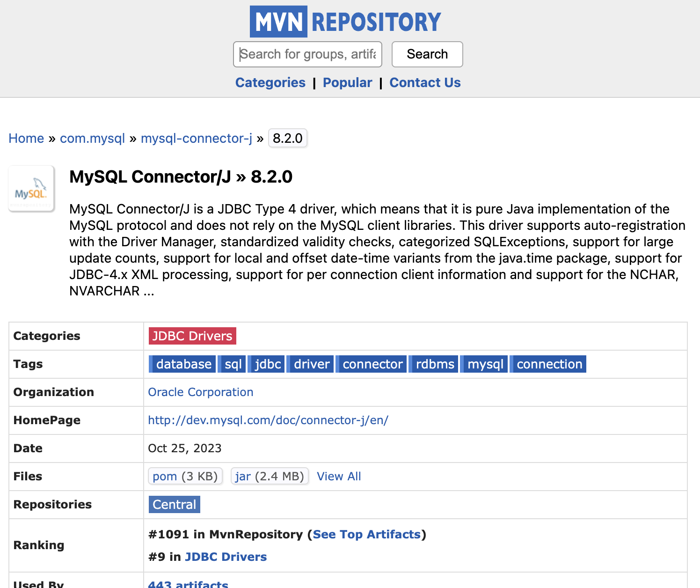Select the connector tag

pos(371,364)
